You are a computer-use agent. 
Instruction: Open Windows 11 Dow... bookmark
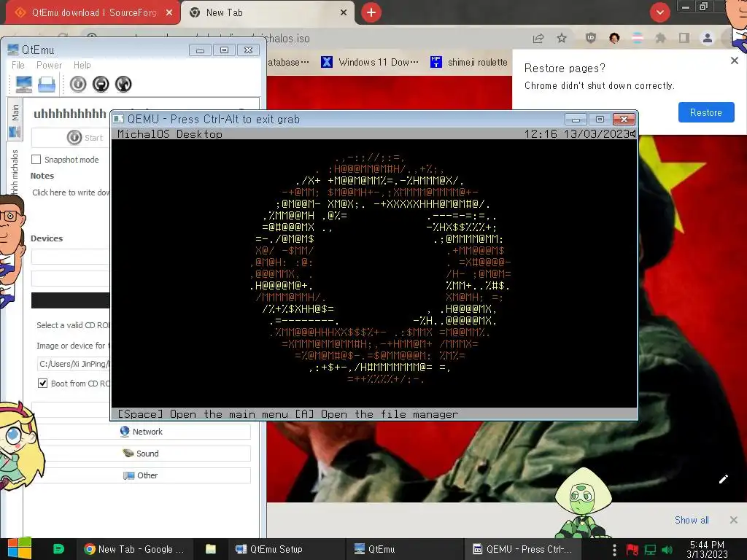370,63
